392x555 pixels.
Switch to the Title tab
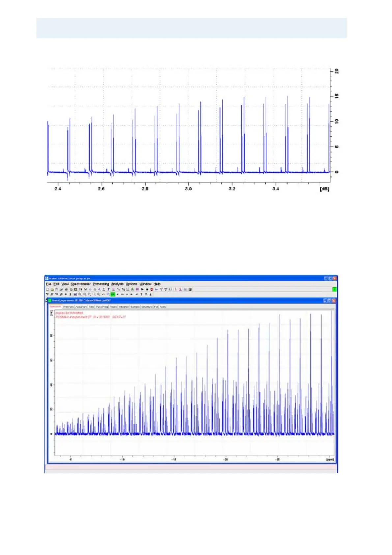(x=92, y=307)
